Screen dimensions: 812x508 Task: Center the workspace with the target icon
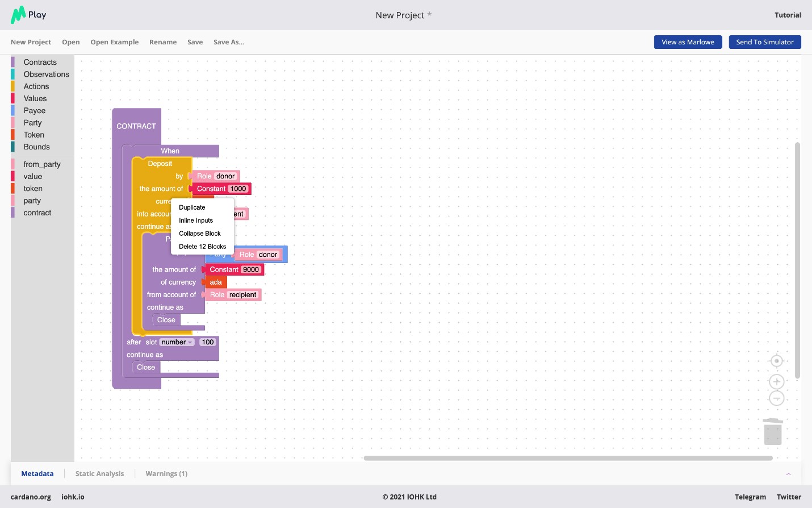[776, 361]
